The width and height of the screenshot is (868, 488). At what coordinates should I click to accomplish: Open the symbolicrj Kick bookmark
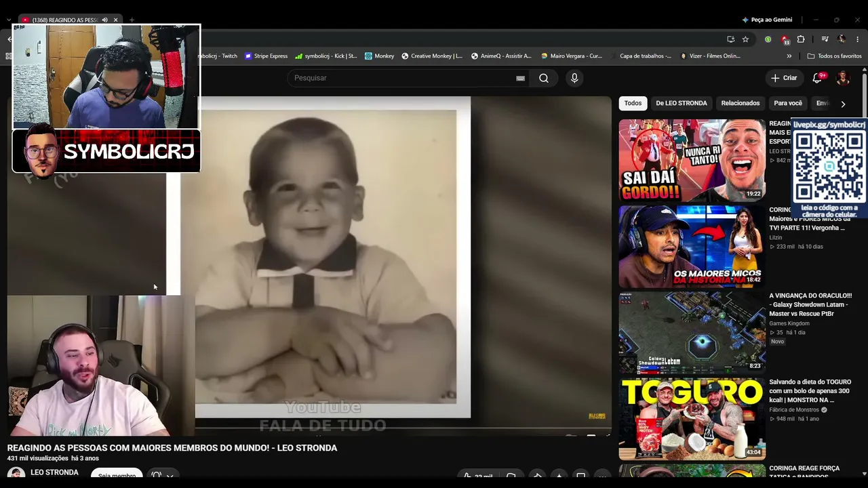326,56
